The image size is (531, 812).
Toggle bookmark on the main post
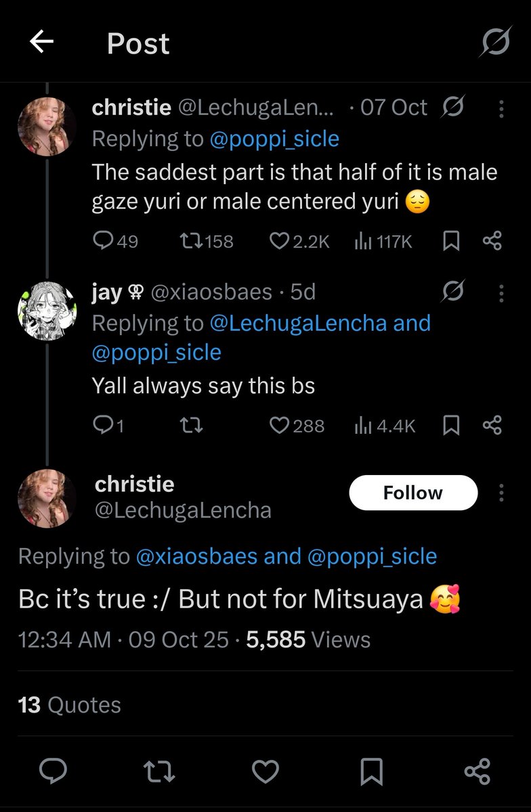tap(371, 771)
